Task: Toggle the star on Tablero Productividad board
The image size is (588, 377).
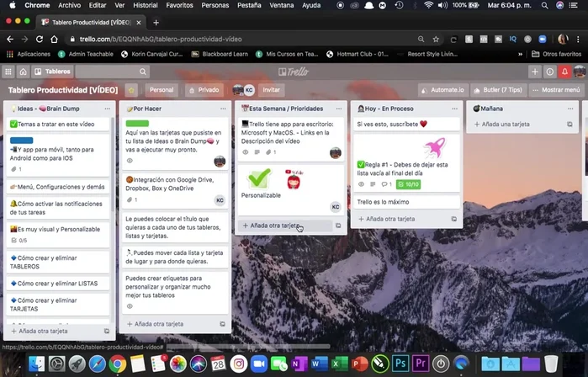Action: tap(131, 90)
